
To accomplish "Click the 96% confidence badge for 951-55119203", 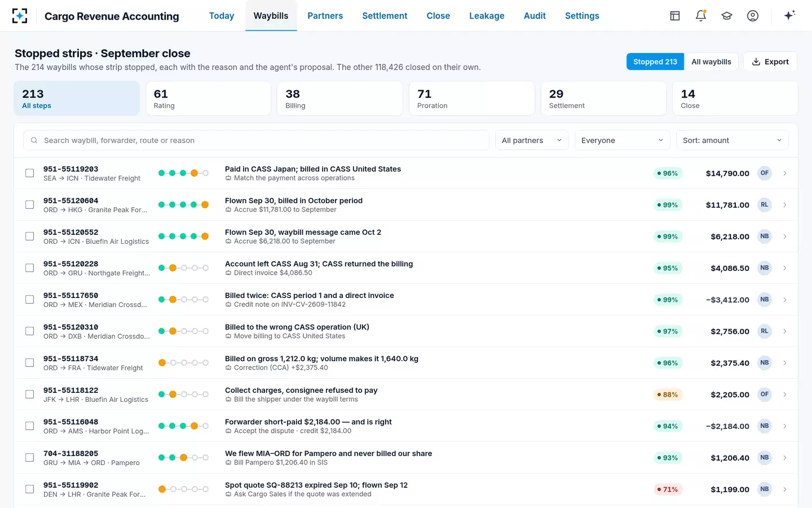I will [668, 173].
